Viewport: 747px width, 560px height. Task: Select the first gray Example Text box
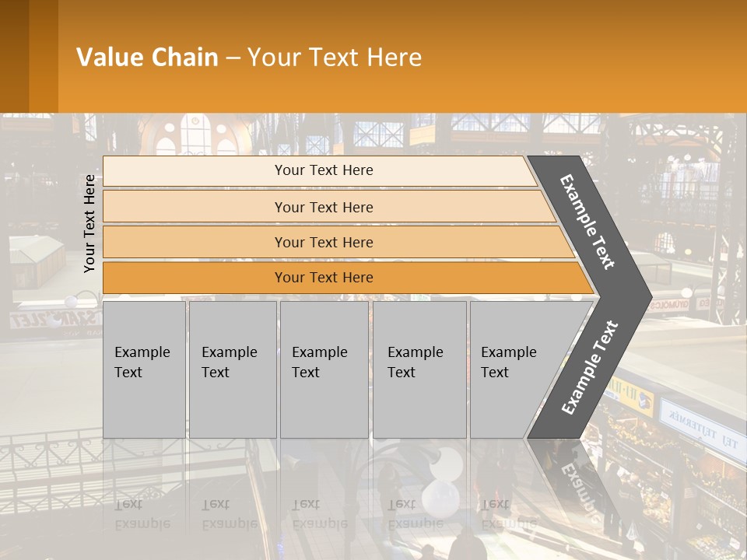(143, 369)
